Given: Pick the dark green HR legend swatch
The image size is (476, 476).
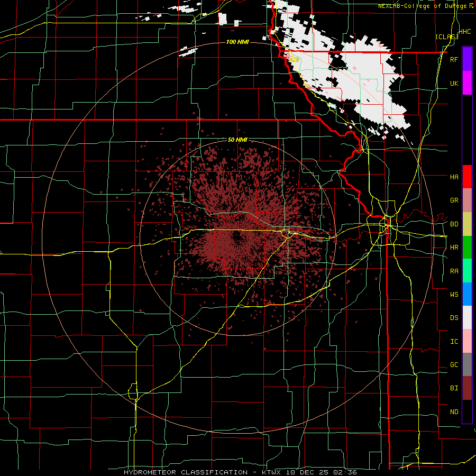Looking at the screenshot, I should coord(467,247).
